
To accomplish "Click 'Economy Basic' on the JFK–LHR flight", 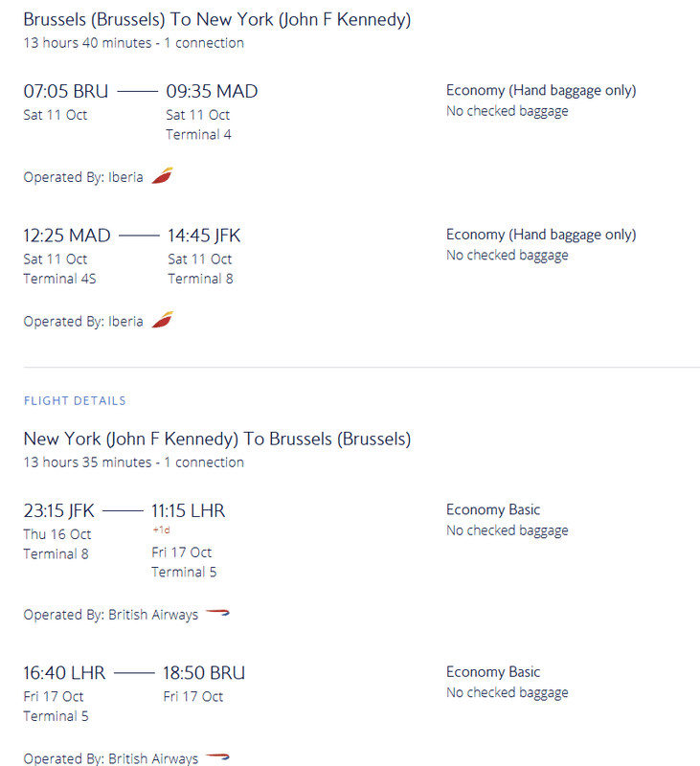I will 493,509.
